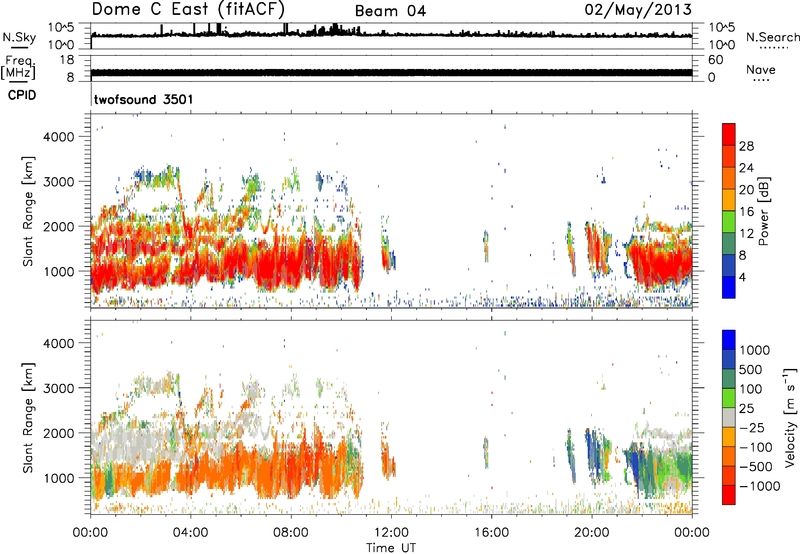Pick the red segment below -1000 on the Velocity bar

[x=729, y=495]
